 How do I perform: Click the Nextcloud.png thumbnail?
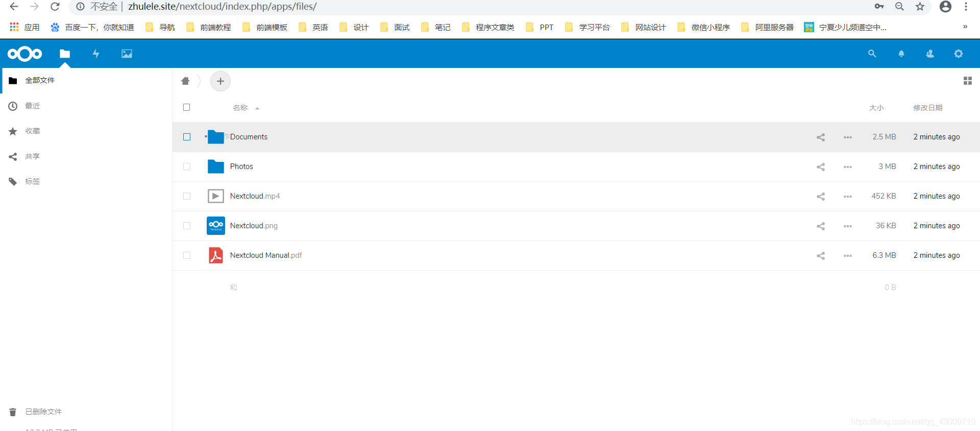(216, 226)
